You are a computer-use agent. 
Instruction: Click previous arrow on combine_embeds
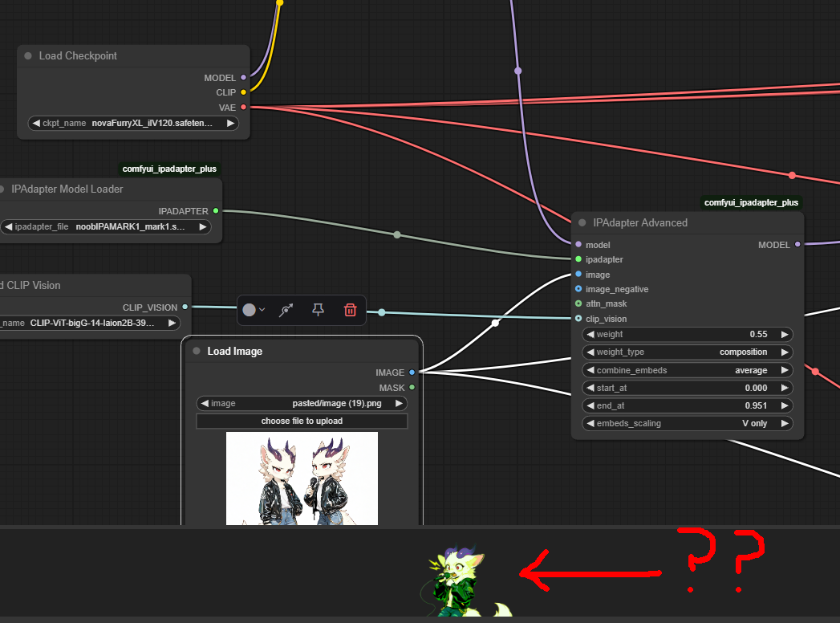(x=590, y=370)
